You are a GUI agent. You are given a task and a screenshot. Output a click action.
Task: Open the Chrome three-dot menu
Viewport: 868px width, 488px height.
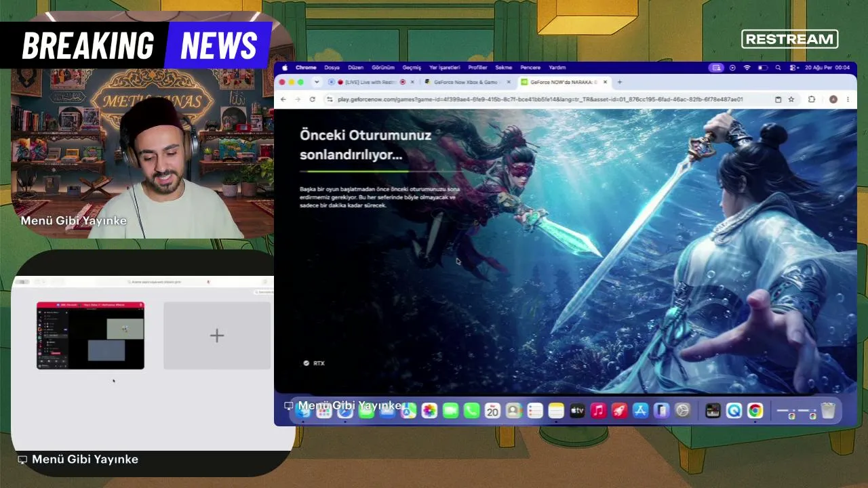(847, 99)
